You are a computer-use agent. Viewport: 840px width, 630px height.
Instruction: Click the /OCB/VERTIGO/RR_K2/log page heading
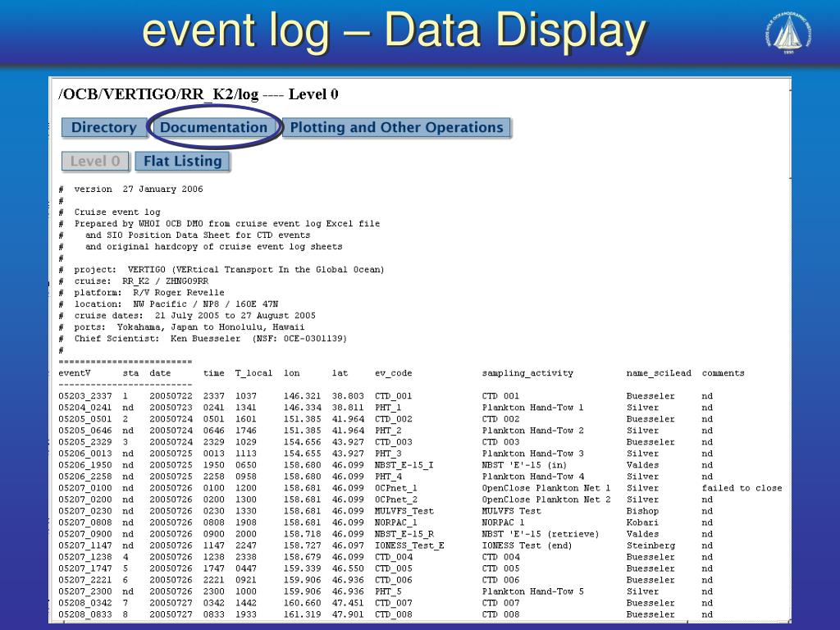tap(199, 94)
